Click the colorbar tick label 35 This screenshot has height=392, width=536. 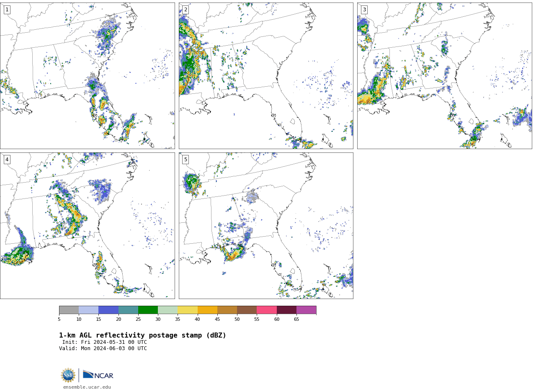178,320
